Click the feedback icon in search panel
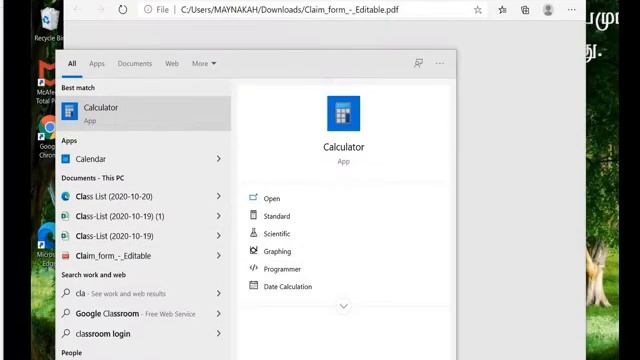Screen dimensions: 640x360 pos(418,63)
